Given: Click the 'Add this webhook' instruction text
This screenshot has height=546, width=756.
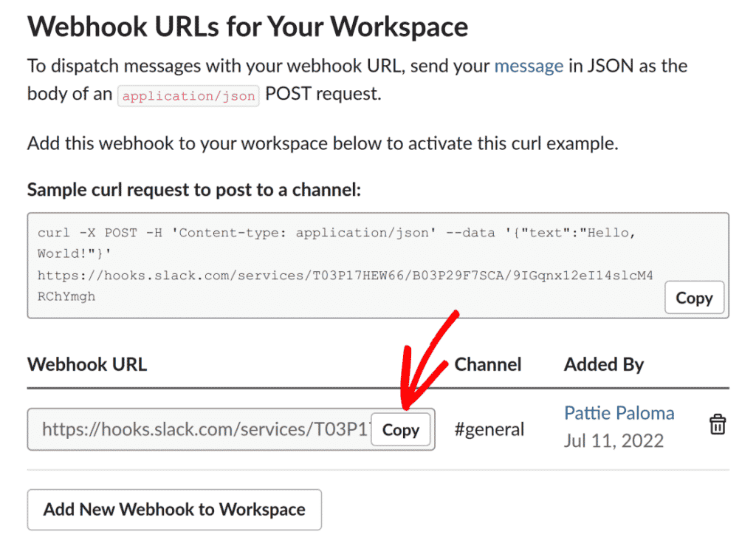Looking at the screenshot, I should (x=322, y=143).
